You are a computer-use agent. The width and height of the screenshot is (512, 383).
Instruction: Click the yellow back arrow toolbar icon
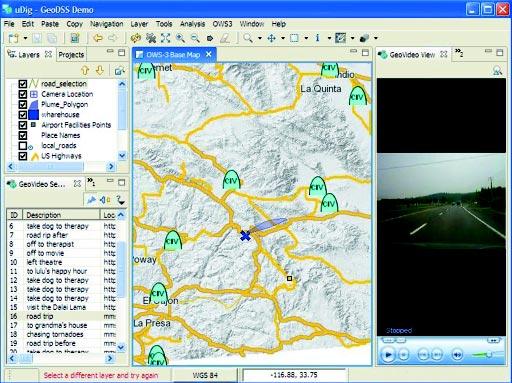(98, 38)
